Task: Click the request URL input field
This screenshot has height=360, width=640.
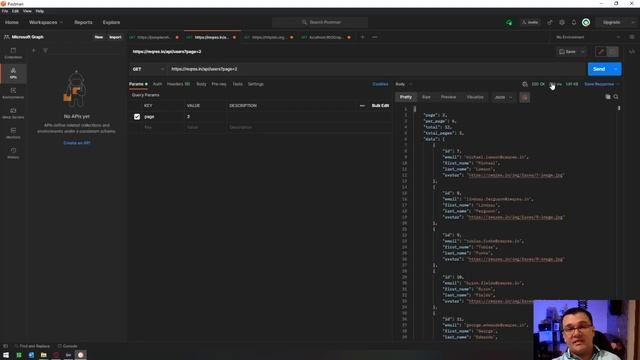Action: 376,69
